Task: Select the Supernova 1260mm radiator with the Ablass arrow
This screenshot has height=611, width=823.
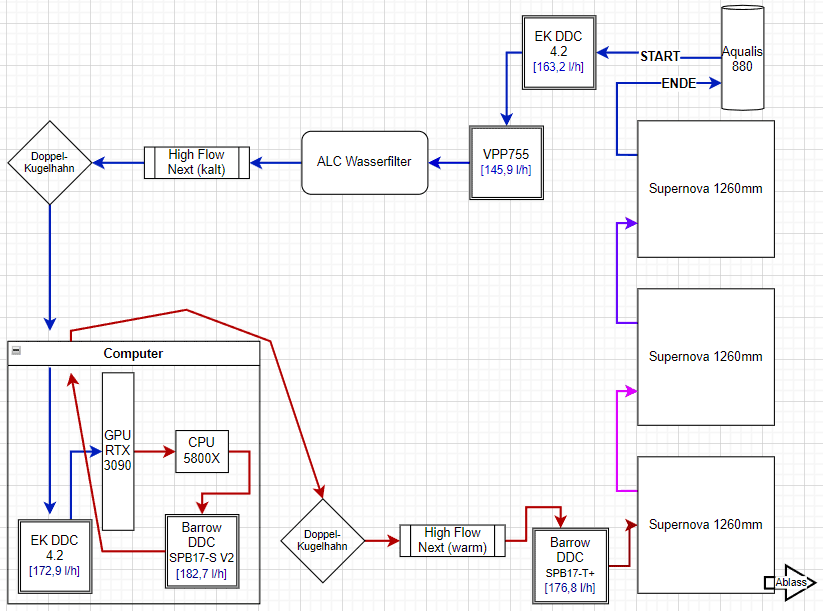Action: click(705, 524)
